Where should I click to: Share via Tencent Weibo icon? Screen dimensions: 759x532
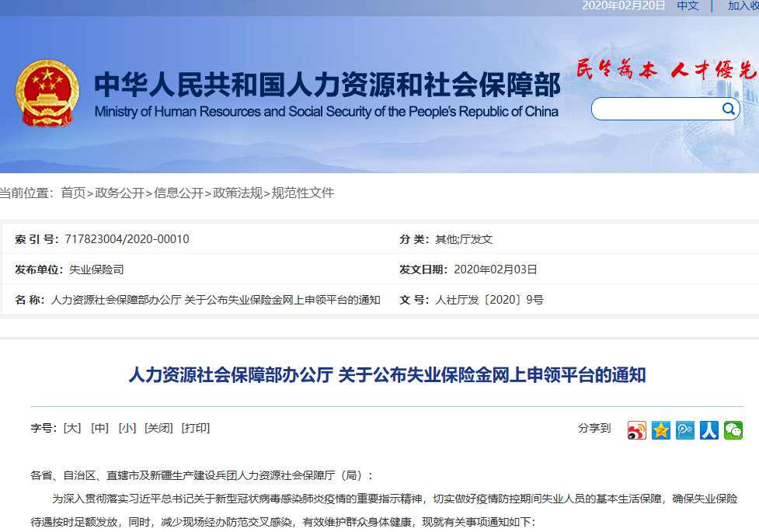point(685,430)
